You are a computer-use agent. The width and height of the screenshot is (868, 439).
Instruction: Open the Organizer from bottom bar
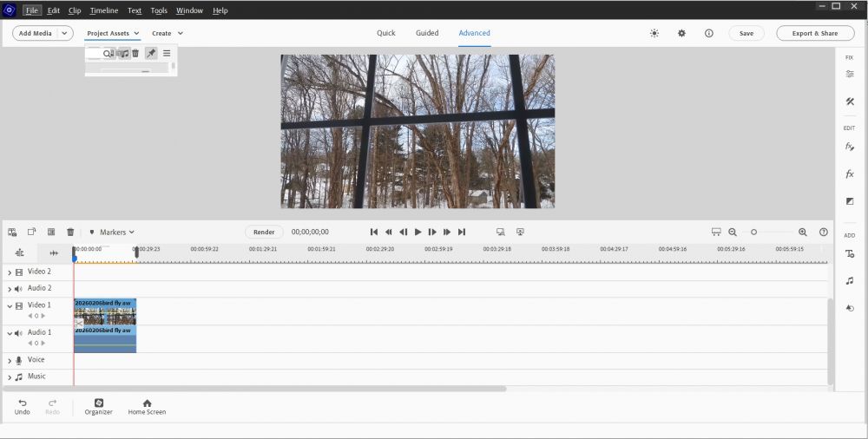click(x=98, y=406)
